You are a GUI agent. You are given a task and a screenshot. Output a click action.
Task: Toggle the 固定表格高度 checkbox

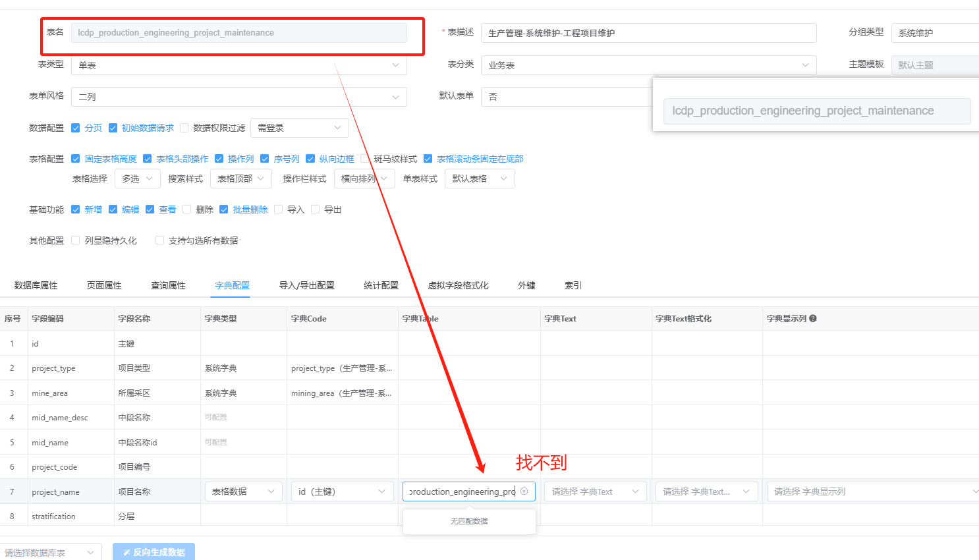coord(76,159)
